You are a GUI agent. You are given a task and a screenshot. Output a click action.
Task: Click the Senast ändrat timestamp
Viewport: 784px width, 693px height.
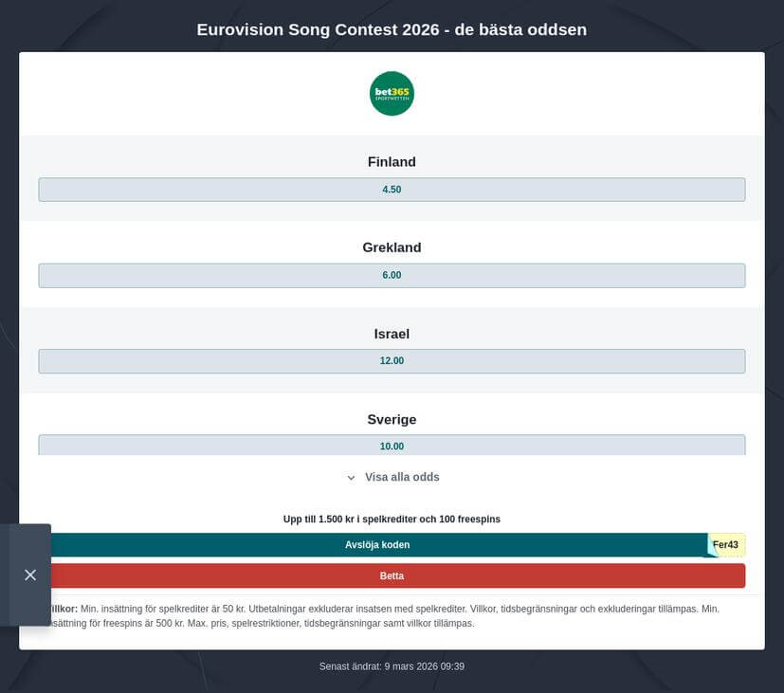(392, 666)
